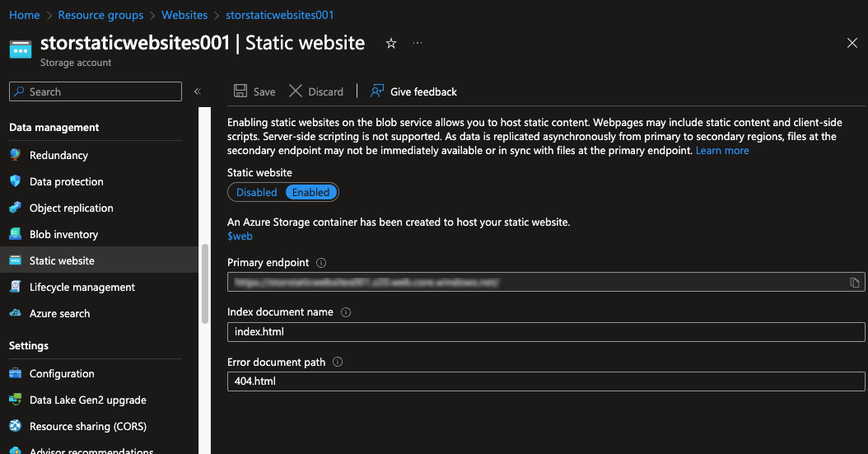Click the Data Lake Gen2 upgrade icon
Image resolution: width=868 pixels, height=454 pixels.
pyautogui.click(x=16, y=399)
